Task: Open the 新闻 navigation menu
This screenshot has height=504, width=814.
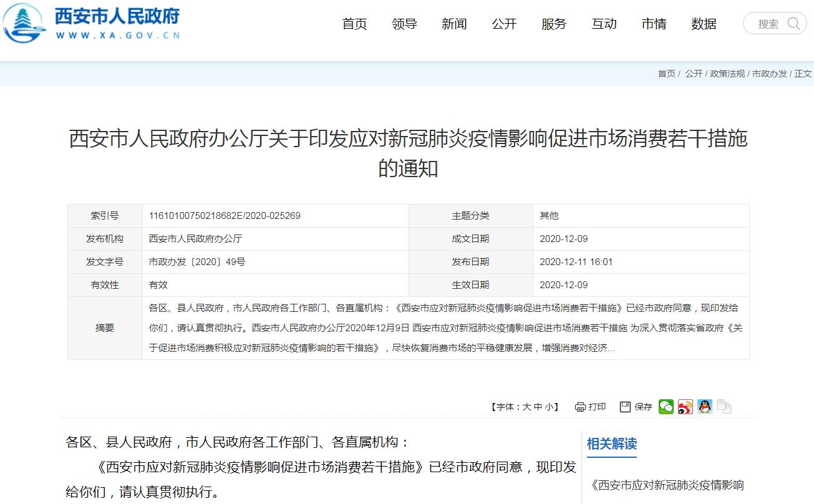Action: coord(454,24)
